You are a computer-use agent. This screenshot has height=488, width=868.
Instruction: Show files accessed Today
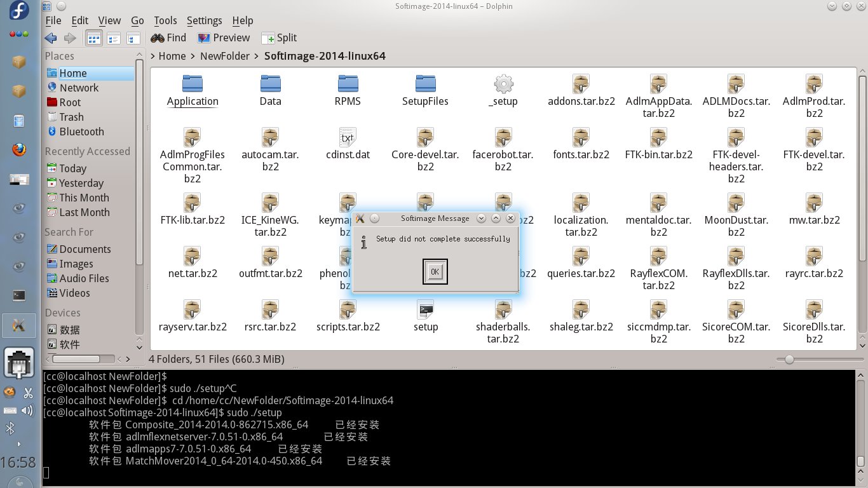coord(89,168)
